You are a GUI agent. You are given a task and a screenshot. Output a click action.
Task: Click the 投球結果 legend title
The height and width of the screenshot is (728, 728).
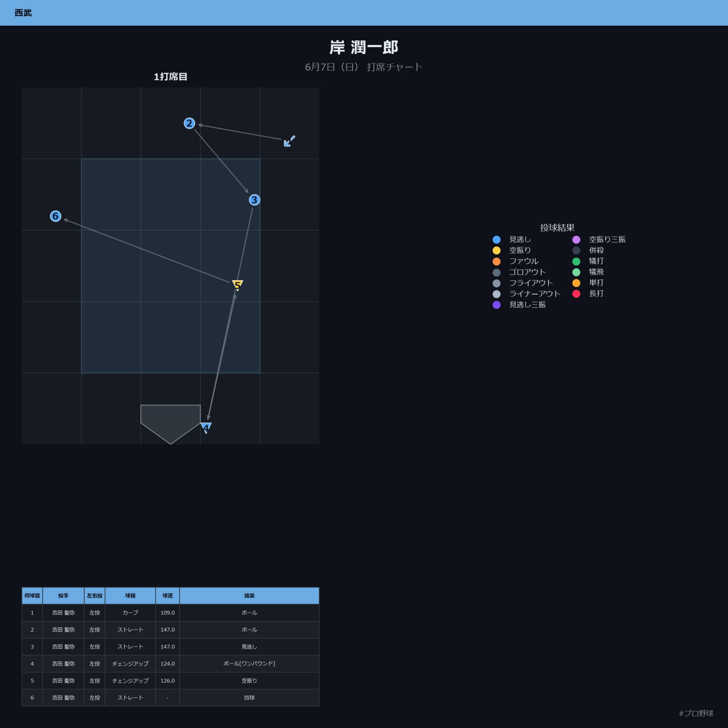[x=557, y=227]
